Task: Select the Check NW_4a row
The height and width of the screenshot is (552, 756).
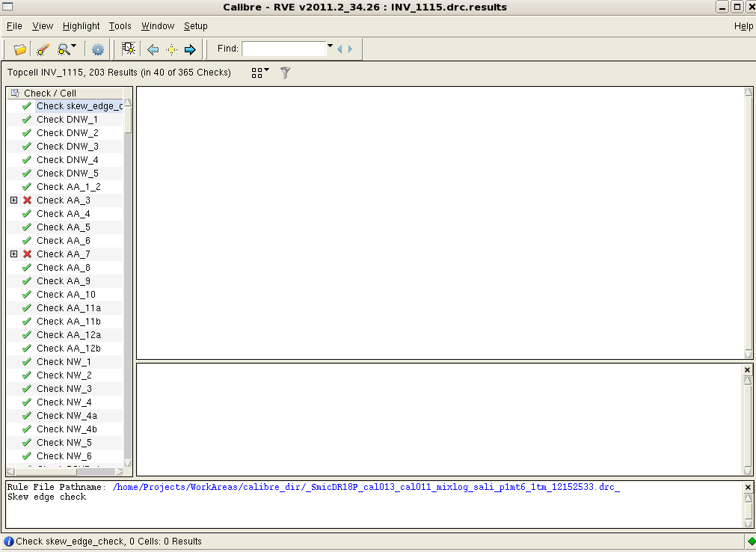Action: click(67, 416)
